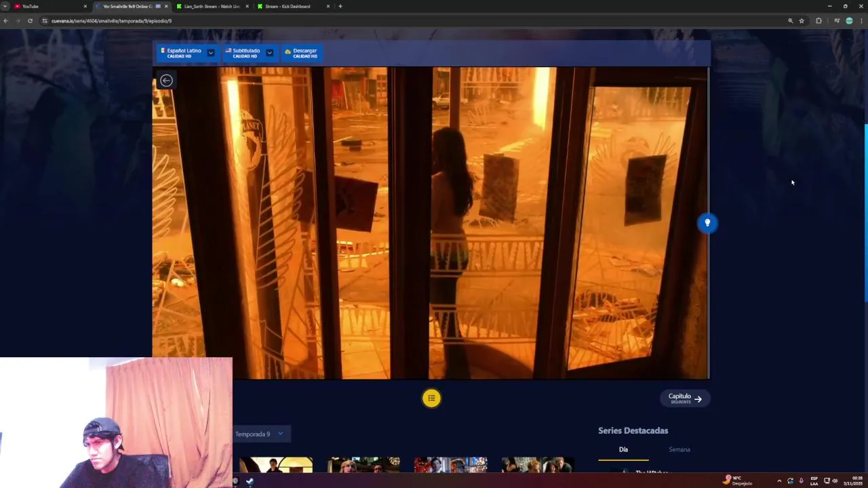Open the browser extensions puzzle icon
This screenshot has height=488, width=868.
tap(818, 21)
